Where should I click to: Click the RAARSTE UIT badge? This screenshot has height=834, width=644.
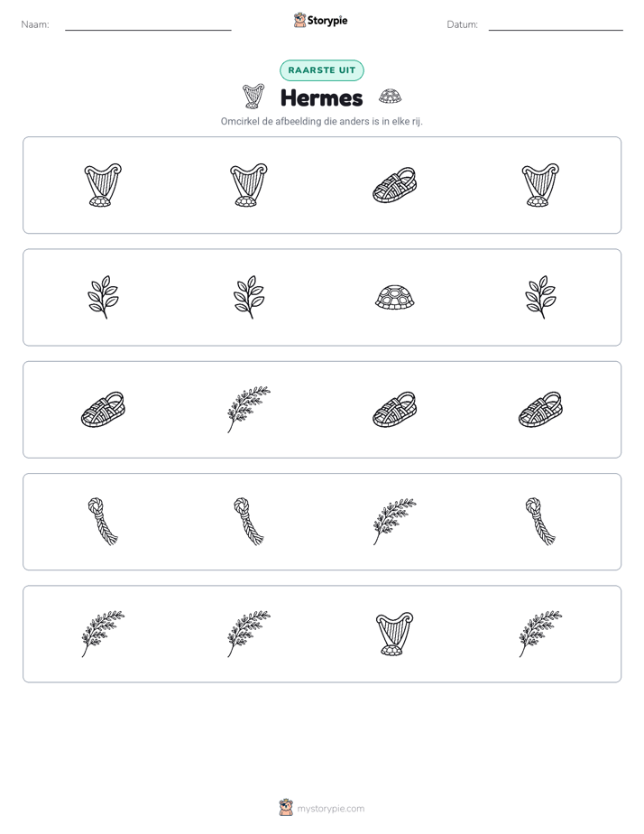click(322, 70)
